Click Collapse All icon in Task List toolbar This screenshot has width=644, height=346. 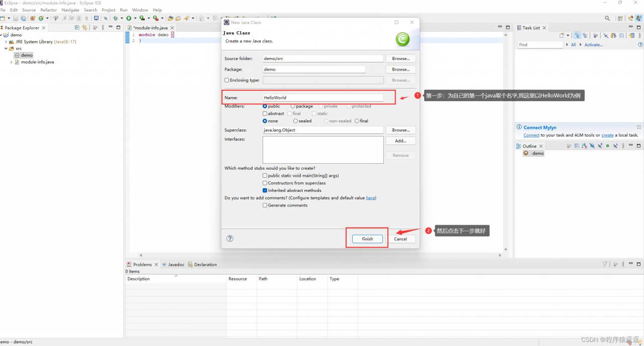pyautogui.click(x=622, y=35)
